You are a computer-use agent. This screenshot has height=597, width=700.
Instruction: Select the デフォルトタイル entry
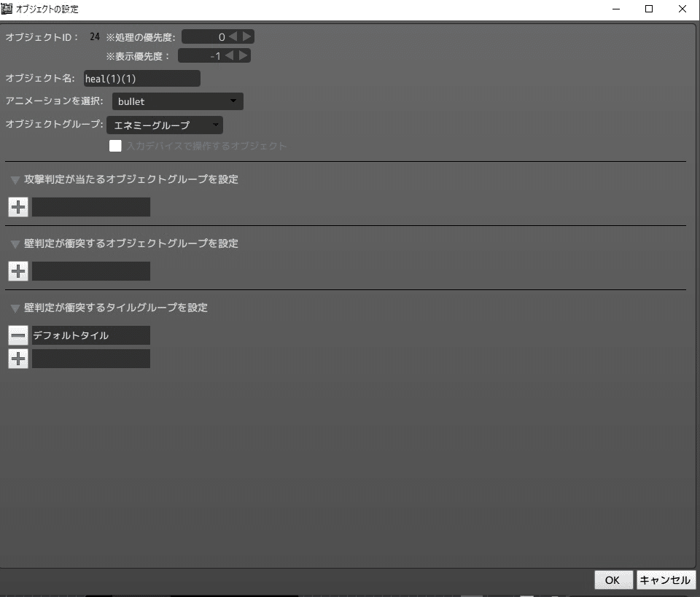point(91,335)
